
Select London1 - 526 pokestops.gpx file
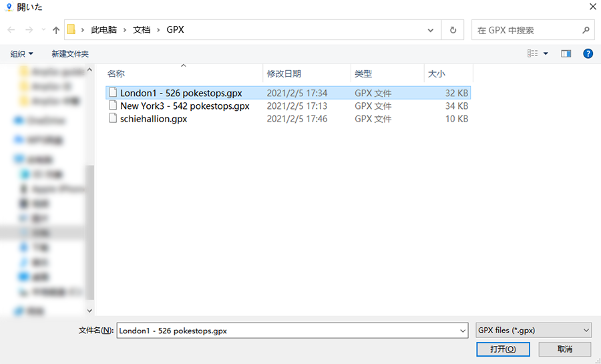click(288, 93)
